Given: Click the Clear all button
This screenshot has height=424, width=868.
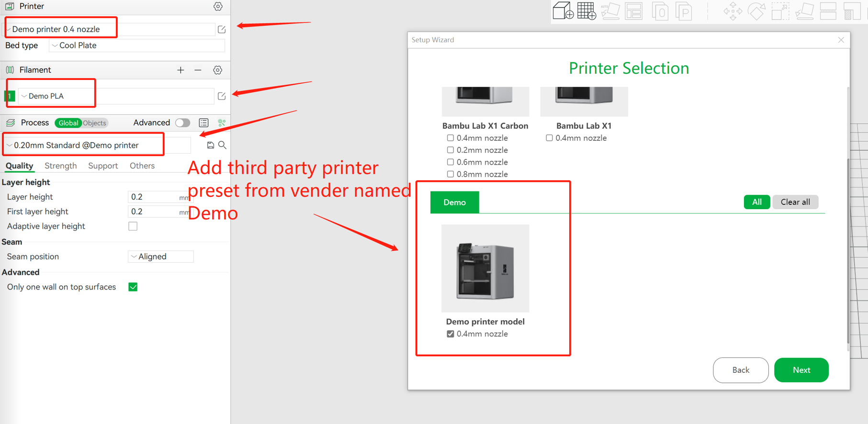Looking at the screenshot, I should [x=795, y=202].
